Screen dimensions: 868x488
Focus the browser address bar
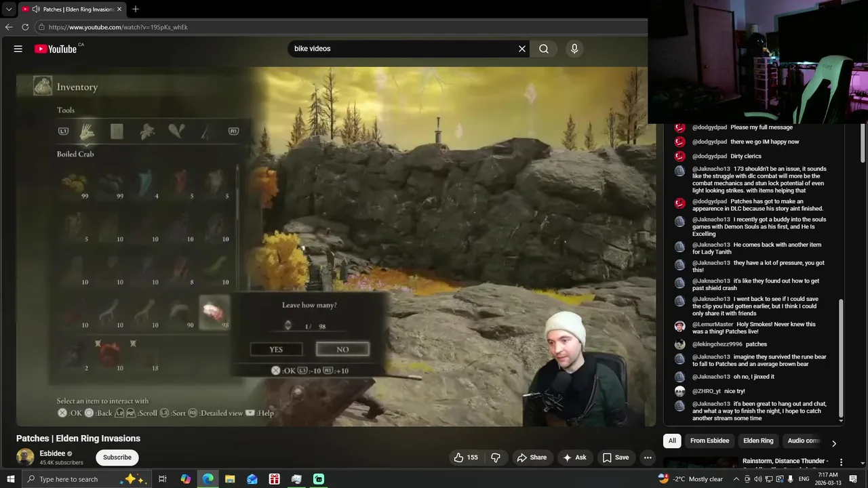tap(339, 27)
